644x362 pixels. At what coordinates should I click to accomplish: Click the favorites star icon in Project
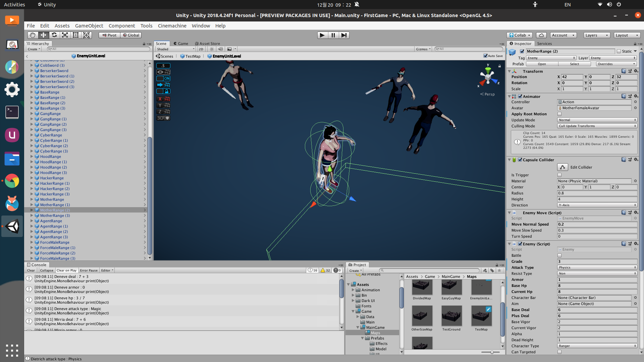click(x=499, y=270)
